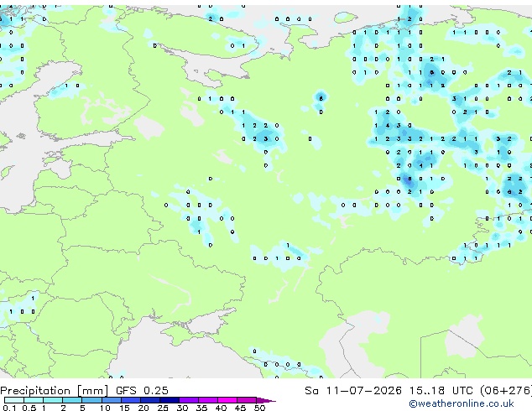Click the legend label "25"
Image resolution: width=532 pixels, height=411 pixels.
(x=163, y=408)
